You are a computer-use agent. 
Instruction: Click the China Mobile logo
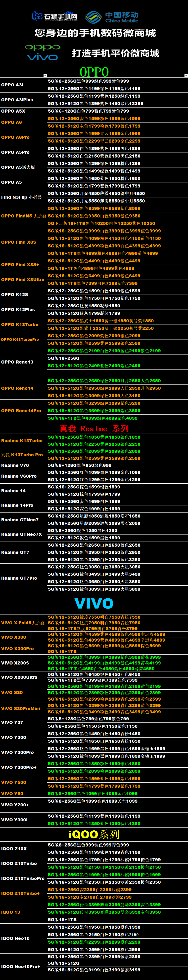112,17
